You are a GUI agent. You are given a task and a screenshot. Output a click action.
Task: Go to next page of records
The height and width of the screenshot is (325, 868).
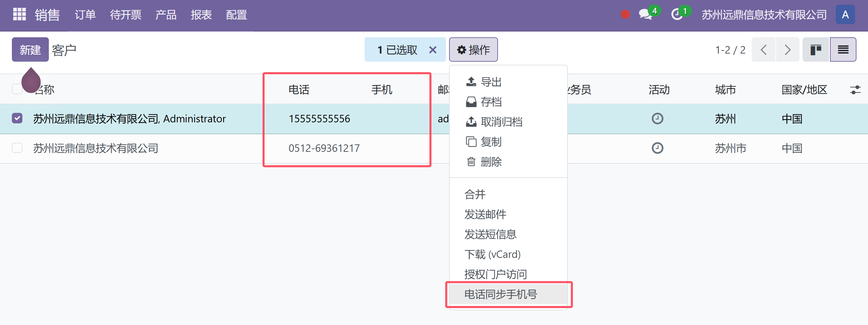click(x=787, y=50)
